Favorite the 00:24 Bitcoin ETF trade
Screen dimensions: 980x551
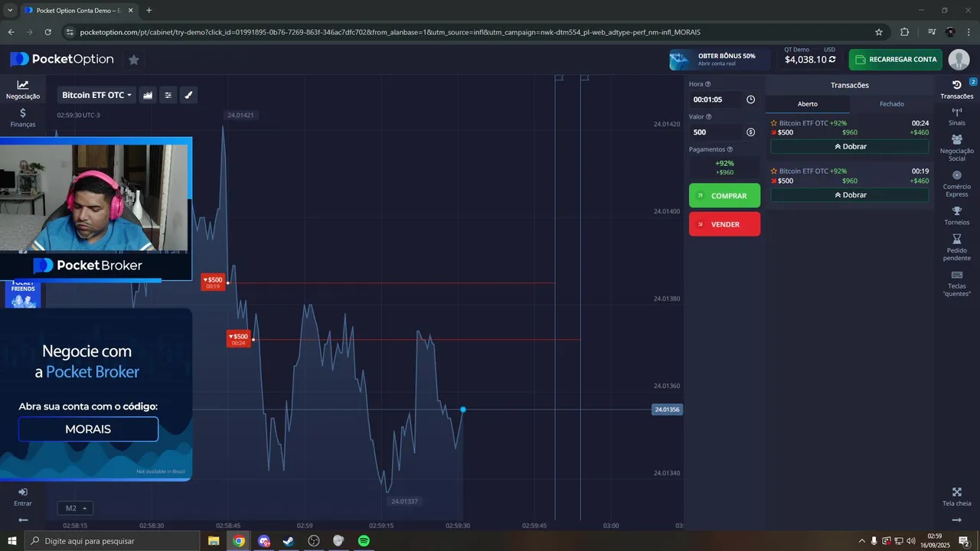(774, 123)
